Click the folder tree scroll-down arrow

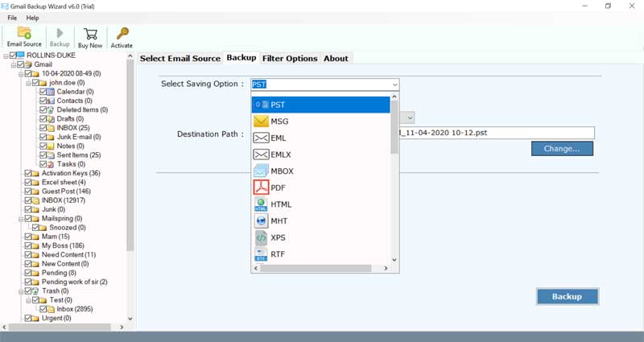[x=130, y=319]
